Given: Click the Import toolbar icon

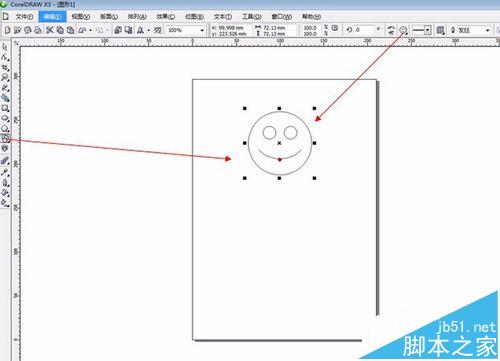Looking at the screenshot, I should pos(118,30).
